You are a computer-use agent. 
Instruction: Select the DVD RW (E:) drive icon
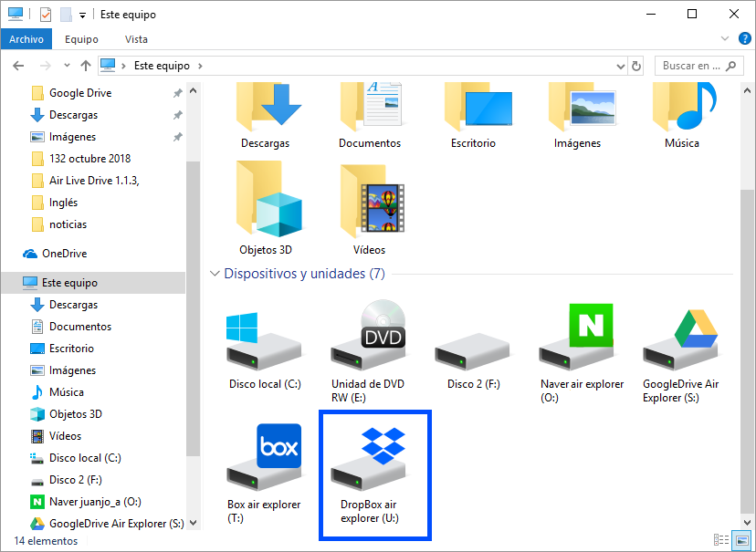coord(369,335)
